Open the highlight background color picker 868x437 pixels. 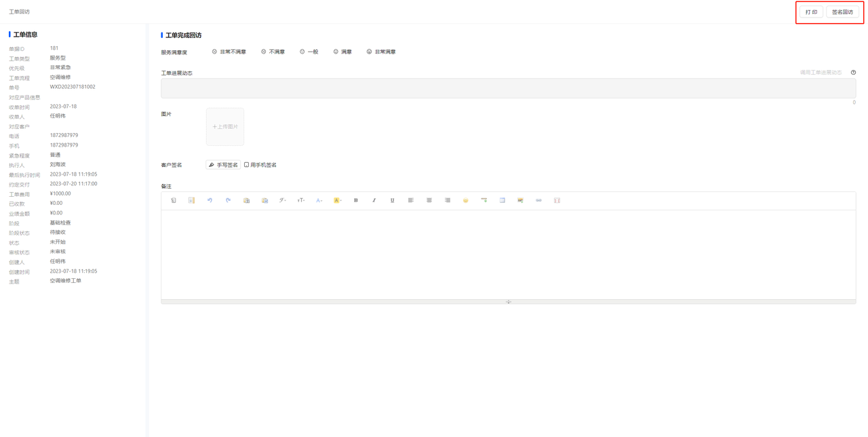pos(338,200)
